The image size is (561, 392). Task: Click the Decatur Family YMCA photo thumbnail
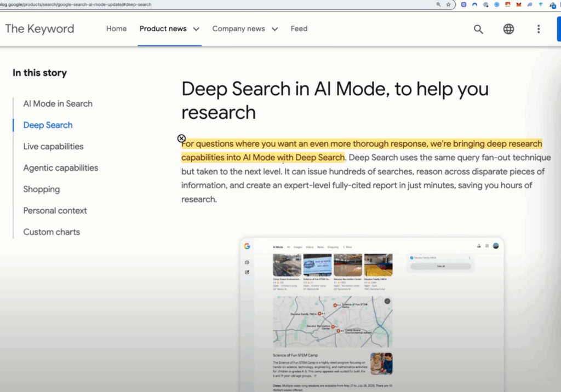tap(378, 265)
